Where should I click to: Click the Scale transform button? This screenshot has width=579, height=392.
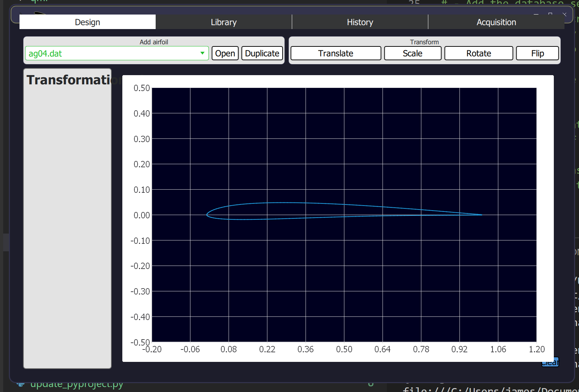coord(413,53)
